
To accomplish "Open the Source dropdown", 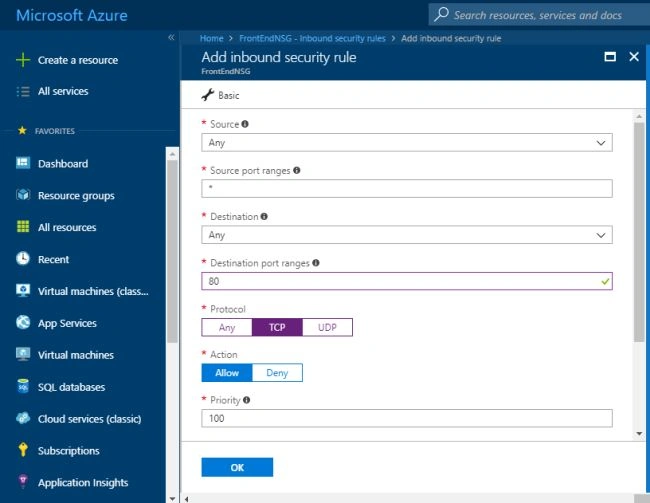I will (407, 142).
